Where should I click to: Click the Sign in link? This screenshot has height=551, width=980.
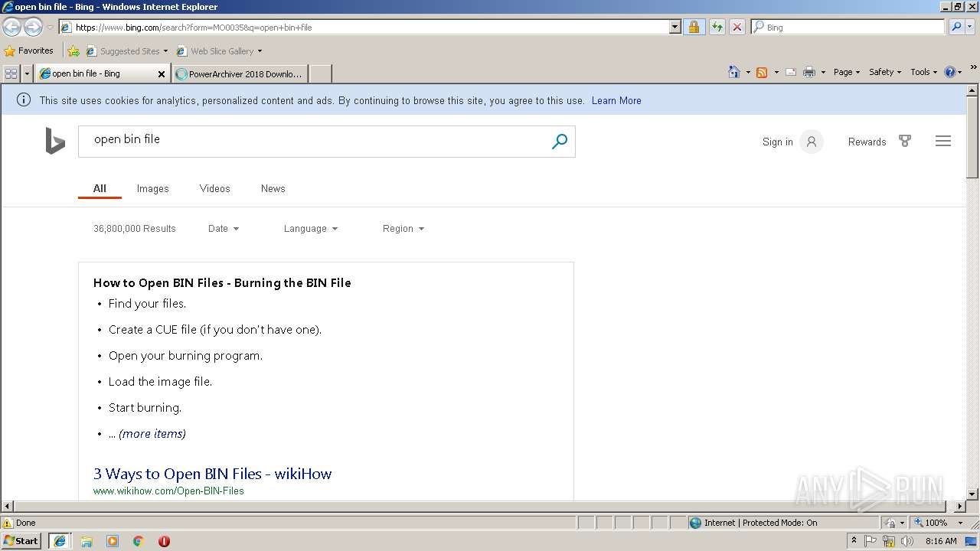coord(777,142)
